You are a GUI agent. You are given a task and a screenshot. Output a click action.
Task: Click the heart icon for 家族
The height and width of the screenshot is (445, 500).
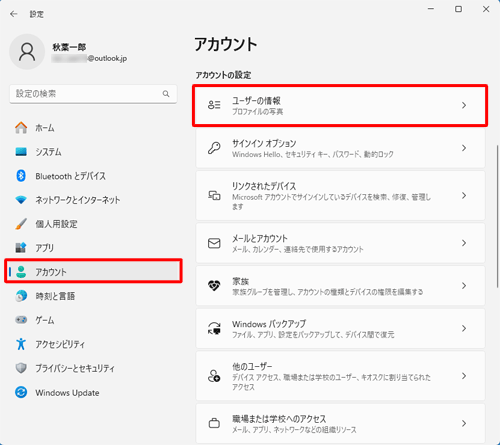(214, 286)
